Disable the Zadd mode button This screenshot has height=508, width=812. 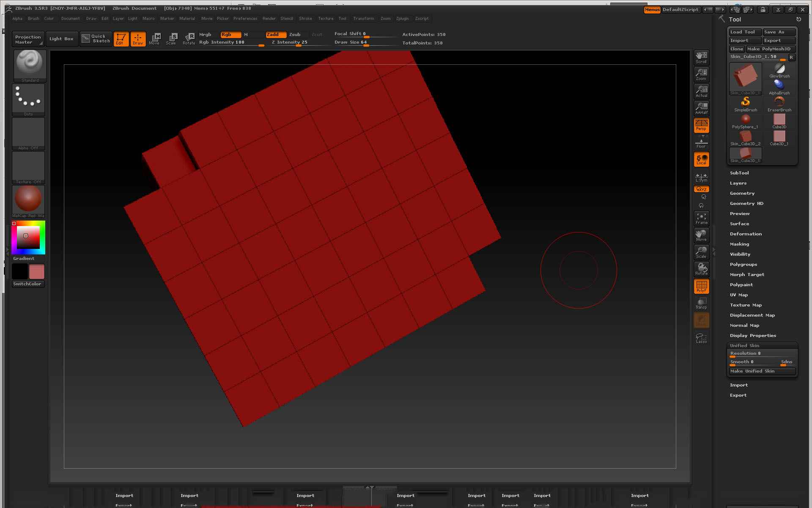pyautogui.click(x=276, y=35)
